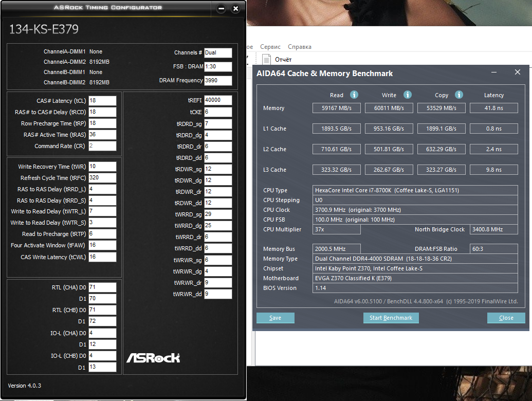Viewport: 532px width, 401px height.
Task: Click the Memory Write result 60811 MB/s
Action: click(x=389, y=108)
